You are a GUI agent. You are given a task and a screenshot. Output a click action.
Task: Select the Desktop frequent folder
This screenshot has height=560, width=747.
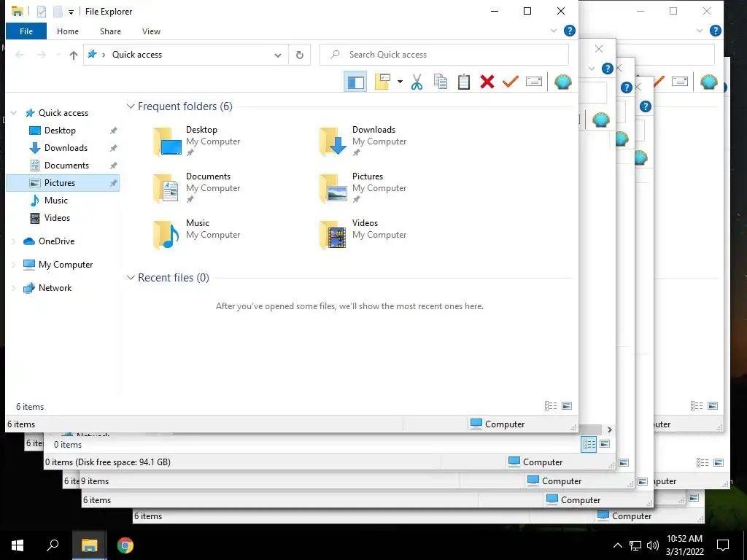click(x=197, y=141)
